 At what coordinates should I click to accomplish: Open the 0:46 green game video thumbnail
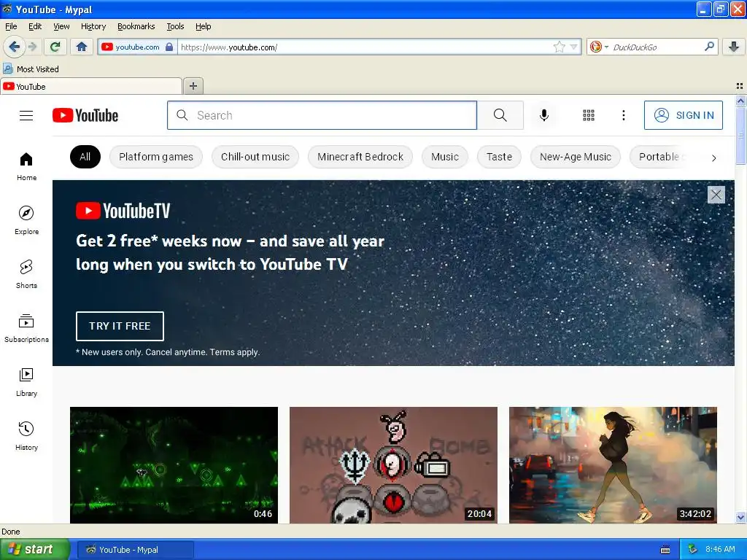pyautogui.click(x=174, y=464)
